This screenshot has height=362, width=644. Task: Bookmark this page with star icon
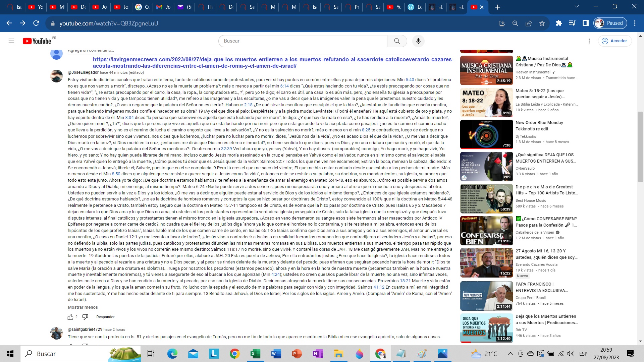pos(542,23)
